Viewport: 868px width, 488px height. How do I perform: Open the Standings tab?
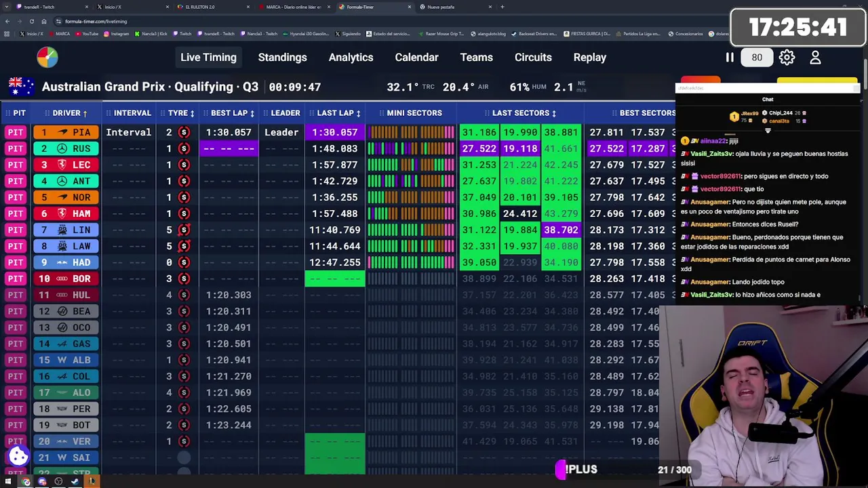tap(282, 58)
